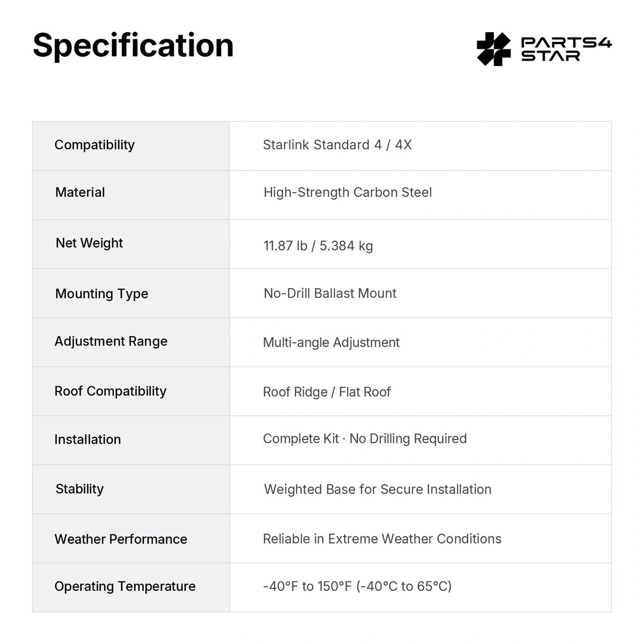
Task: Select Multi-angle Adjustment text
Action: 331,342
